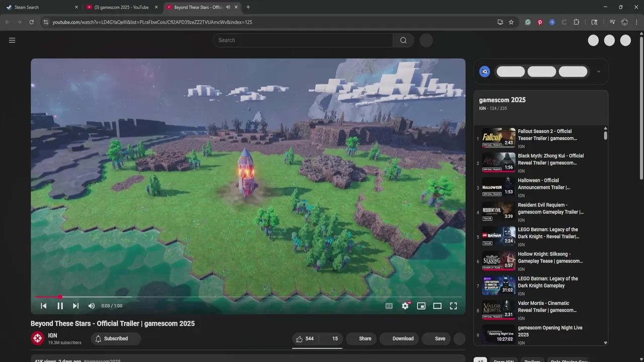Viewport: 644px width, 362px height.
Task: Toggle theater mode on the player
Action: [437, 306]
